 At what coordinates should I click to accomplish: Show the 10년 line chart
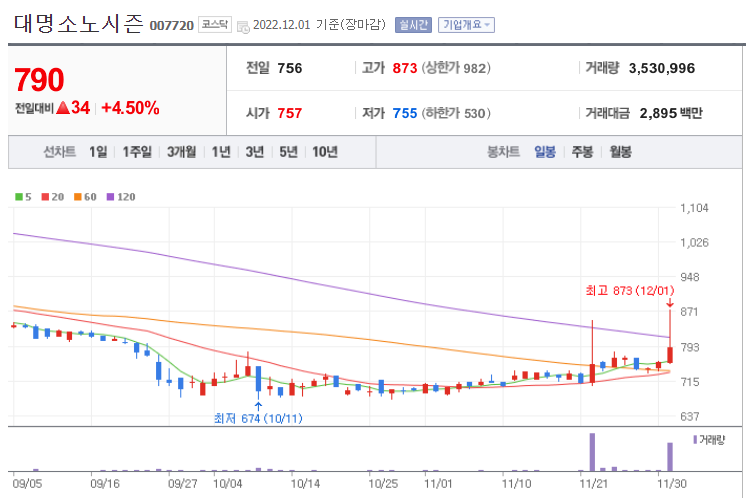pos(325,152)
